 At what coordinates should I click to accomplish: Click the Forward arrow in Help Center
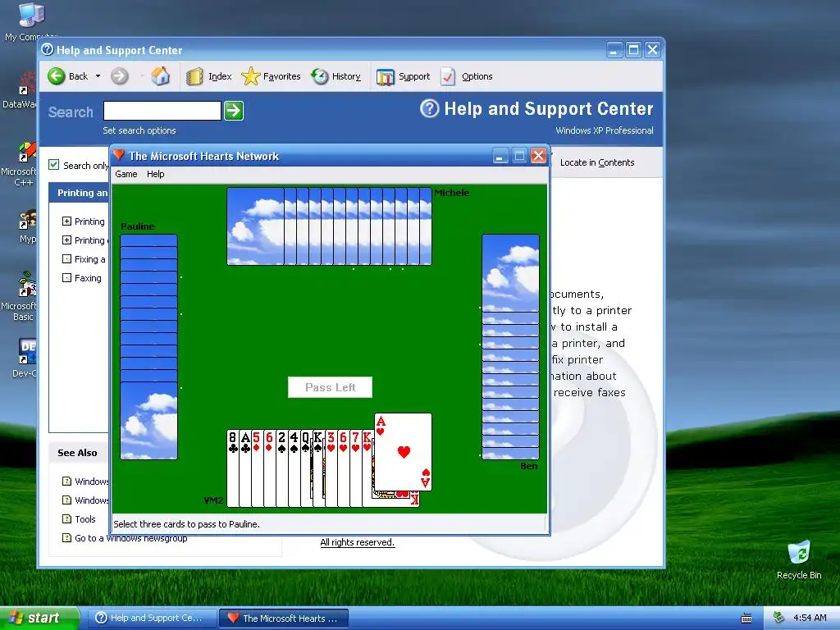(120, 76)
